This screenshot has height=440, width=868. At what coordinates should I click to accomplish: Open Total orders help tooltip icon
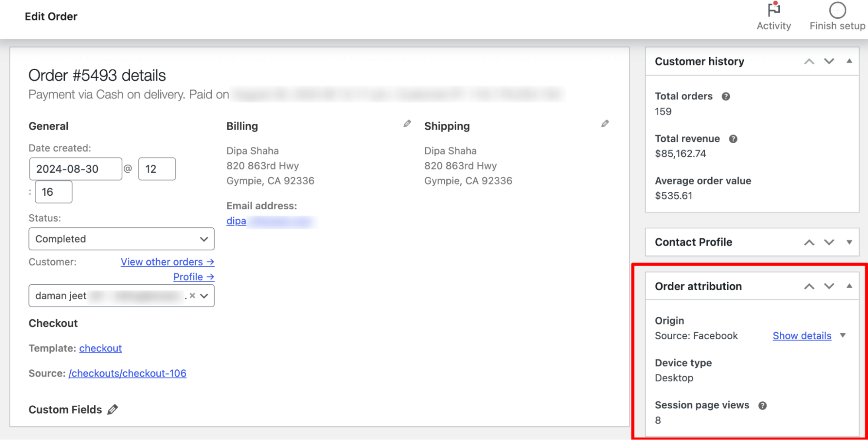[726, 96]
